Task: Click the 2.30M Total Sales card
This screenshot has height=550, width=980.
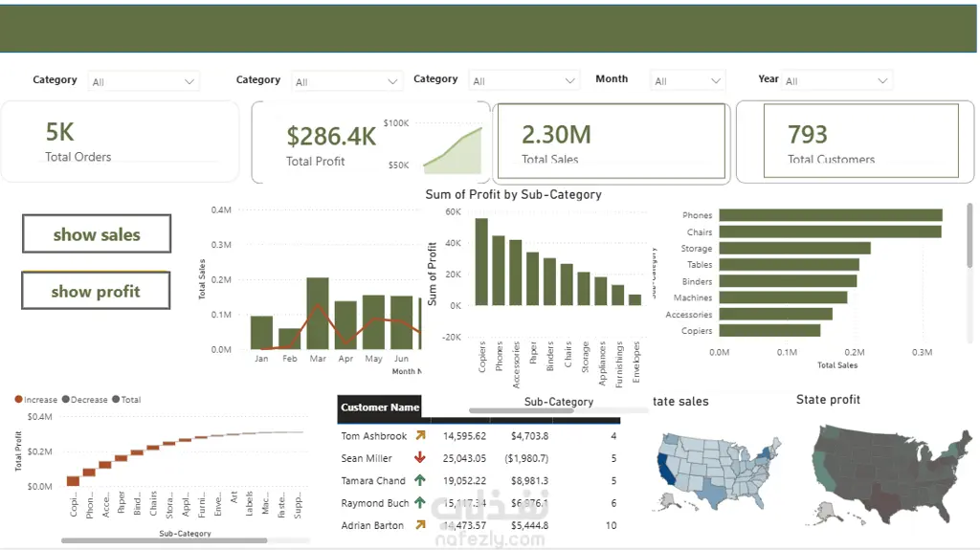Action: 610,142
